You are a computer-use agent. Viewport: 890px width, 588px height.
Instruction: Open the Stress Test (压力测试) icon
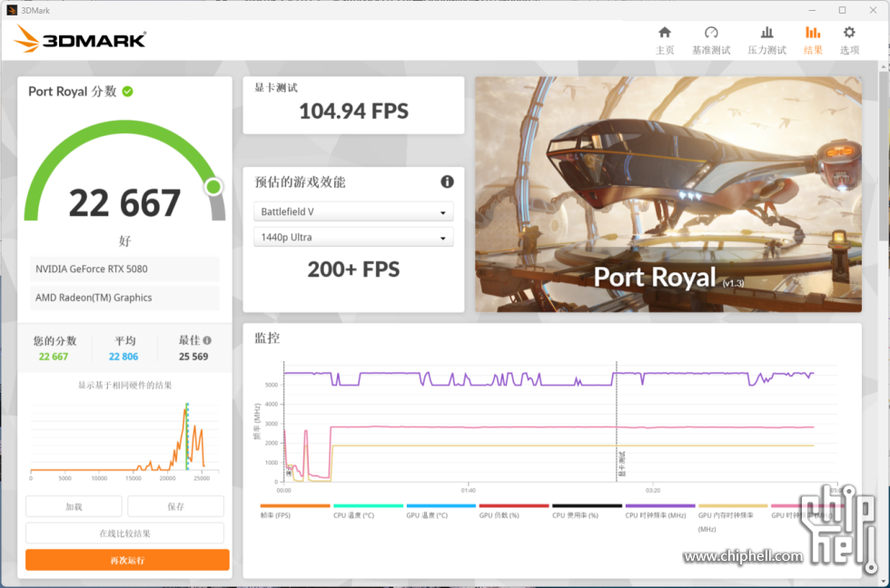coord(766,33)
